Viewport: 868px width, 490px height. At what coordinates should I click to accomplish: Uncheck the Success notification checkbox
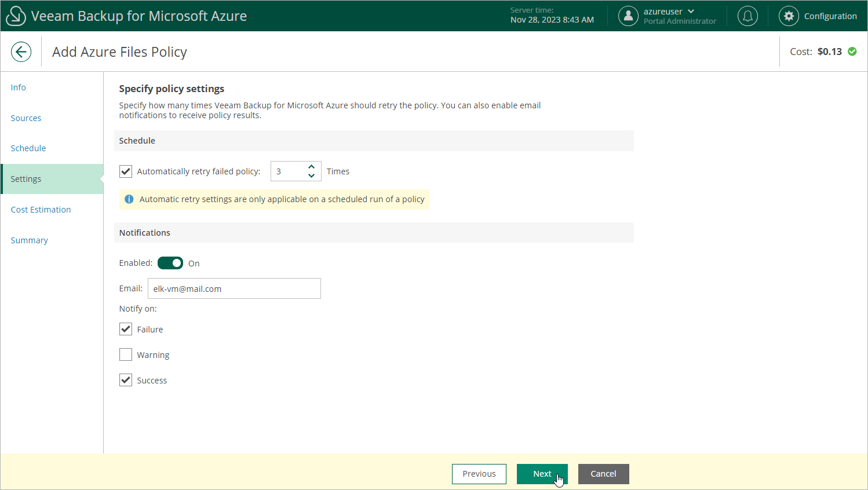tap(126, 380)
